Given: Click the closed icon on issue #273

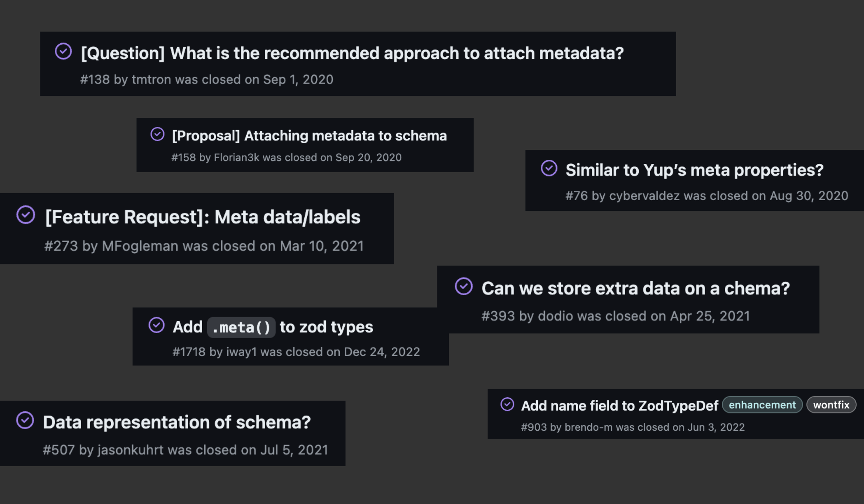Looking at the screenshot, I should (x=26, y=216).
